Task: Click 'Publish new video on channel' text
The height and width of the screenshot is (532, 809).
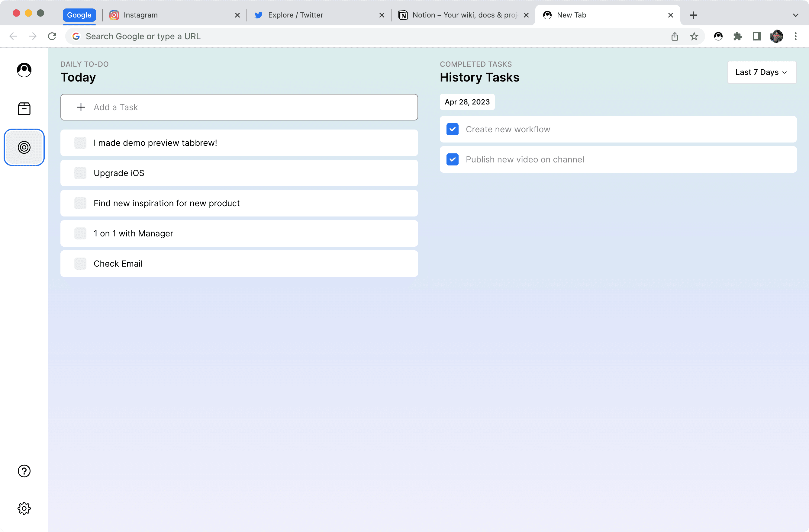Action: click(525, 159)
